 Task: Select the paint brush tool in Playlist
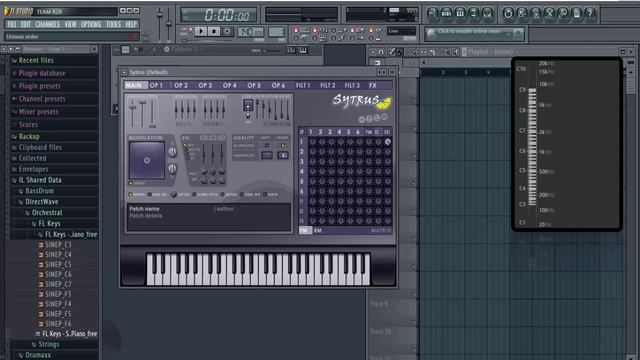(x=400, y=52)
